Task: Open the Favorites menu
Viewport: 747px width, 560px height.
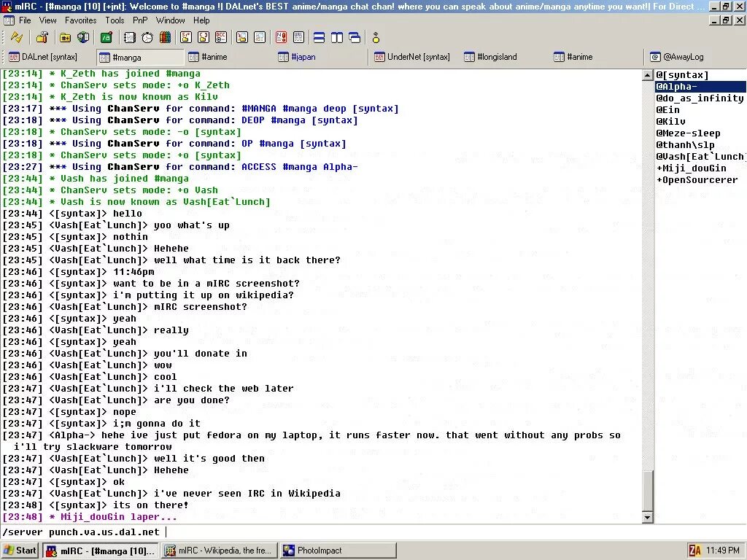Action: pos(80,20)
